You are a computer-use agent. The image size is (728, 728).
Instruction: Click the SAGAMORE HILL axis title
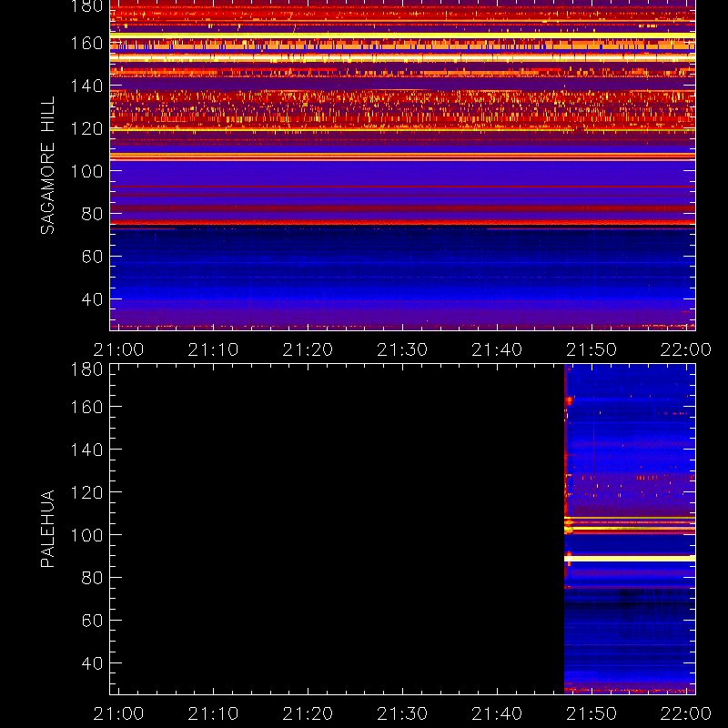pos(47,166)
